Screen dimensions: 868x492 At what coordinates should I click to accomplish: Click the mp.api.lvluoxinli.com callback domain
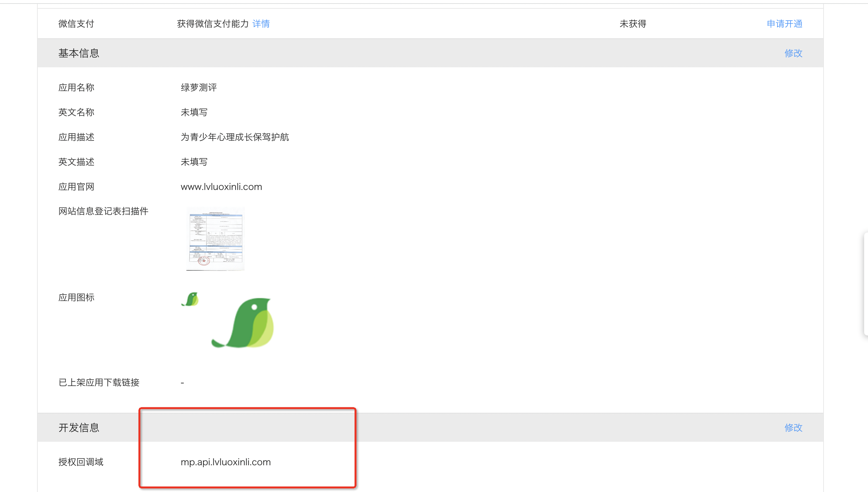[x=226, y=462]
